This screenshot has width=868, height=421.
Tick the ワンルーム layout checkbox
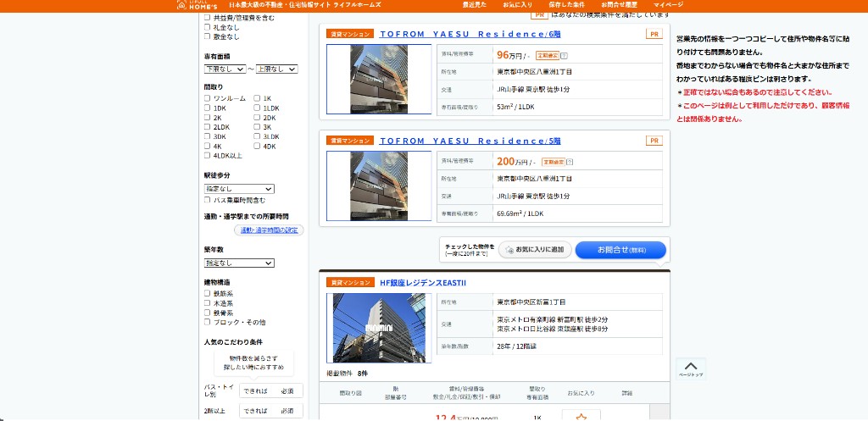point(207,98)
